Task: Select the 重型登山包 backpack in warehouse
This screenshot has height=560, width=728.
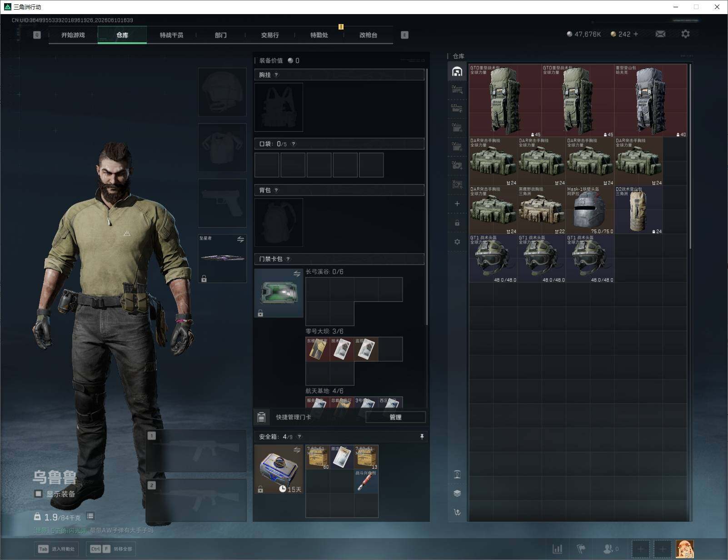Action: click(x=651, y=101)
